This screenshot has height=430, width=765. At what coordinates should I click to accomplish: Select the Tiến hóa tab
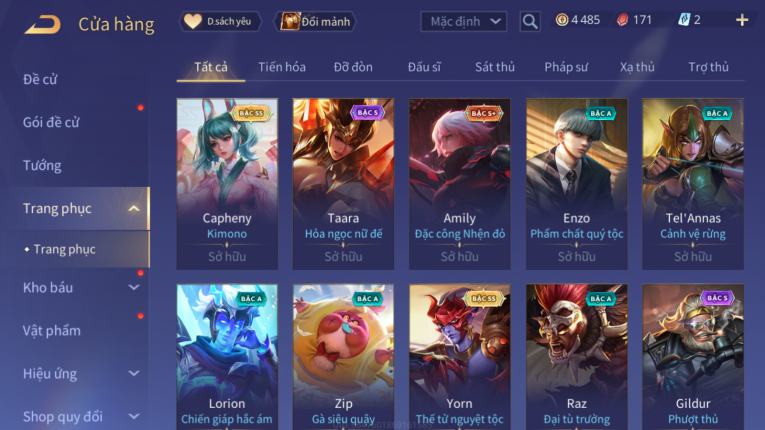(x=282, y=67)
